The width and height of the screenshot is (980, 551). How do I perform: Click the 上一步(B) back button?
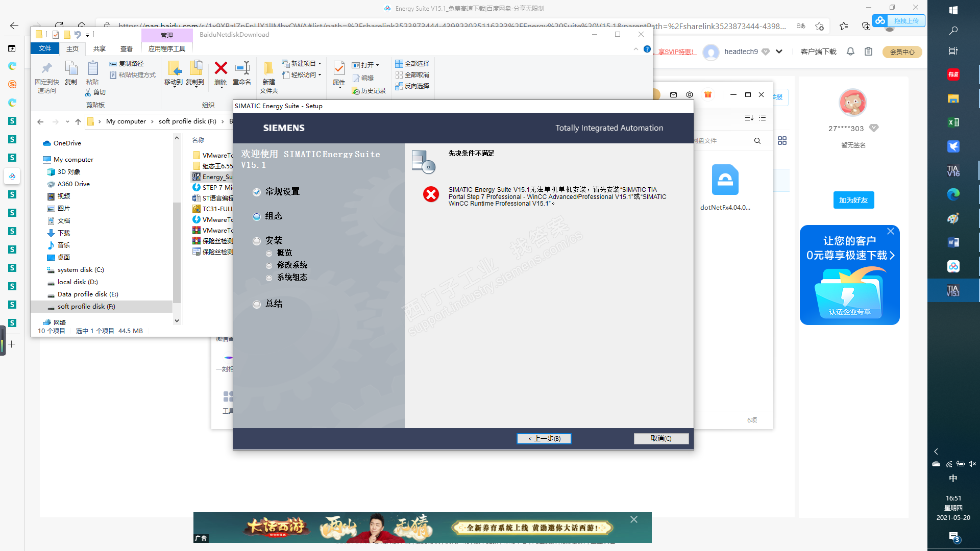coord(544,439)
